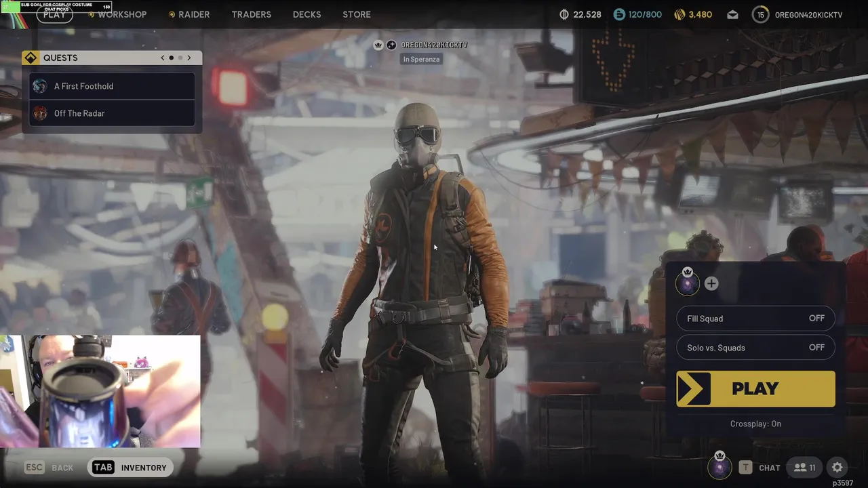
Task: Start match with yellow PLAY button
Action: (x=755, y=388)
